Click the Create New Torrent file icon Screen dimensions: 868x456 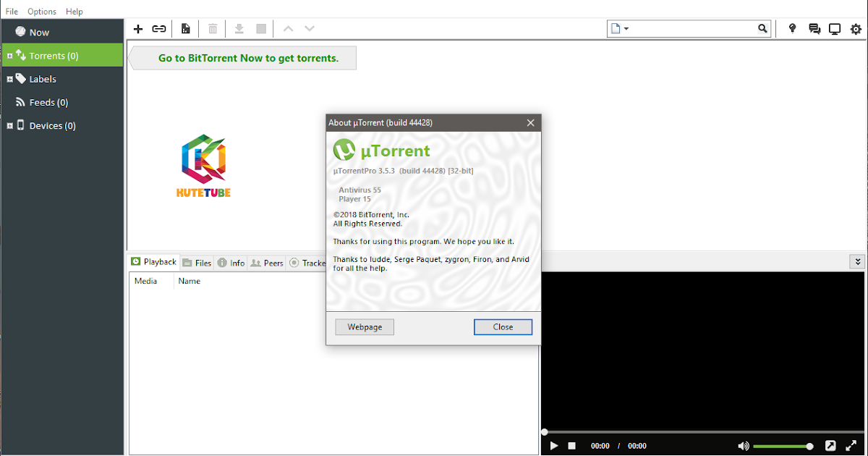pos(186,29)
